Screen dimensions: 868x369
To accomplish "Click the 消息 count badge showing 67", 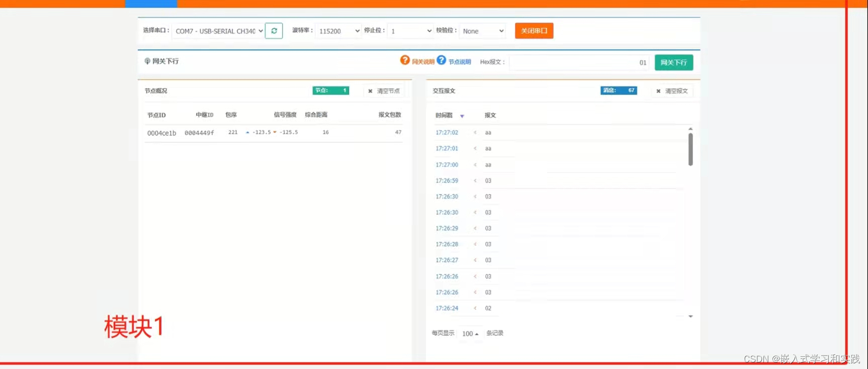I will click(x=619, y=90).
